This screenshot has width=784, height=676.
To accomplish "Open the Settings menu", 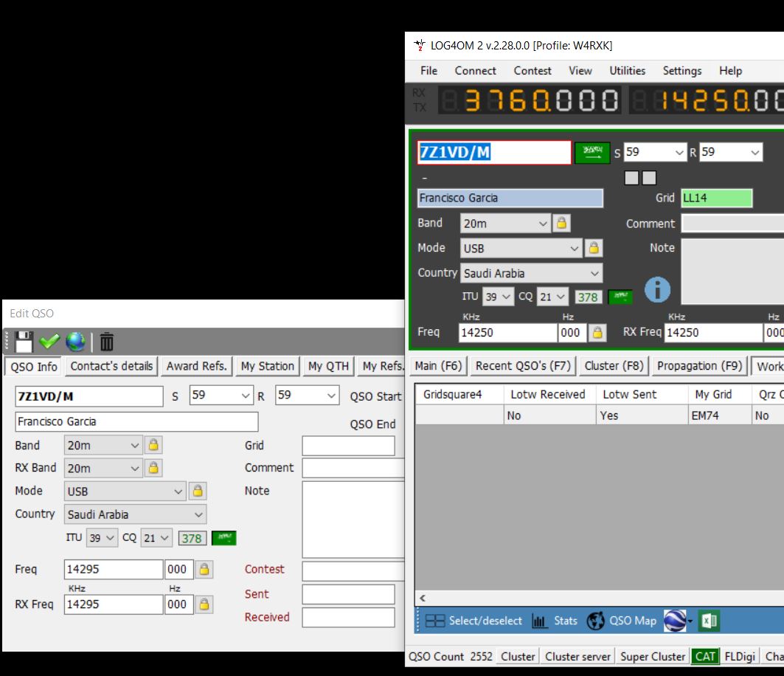I will tap(682, 71).
